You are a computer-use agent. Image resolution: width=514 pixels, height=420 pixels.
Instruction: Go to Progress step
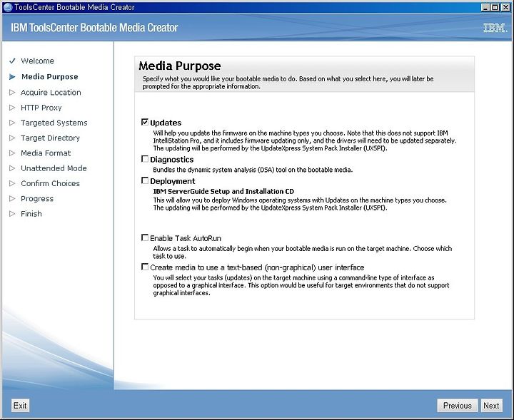pos(37,198)
